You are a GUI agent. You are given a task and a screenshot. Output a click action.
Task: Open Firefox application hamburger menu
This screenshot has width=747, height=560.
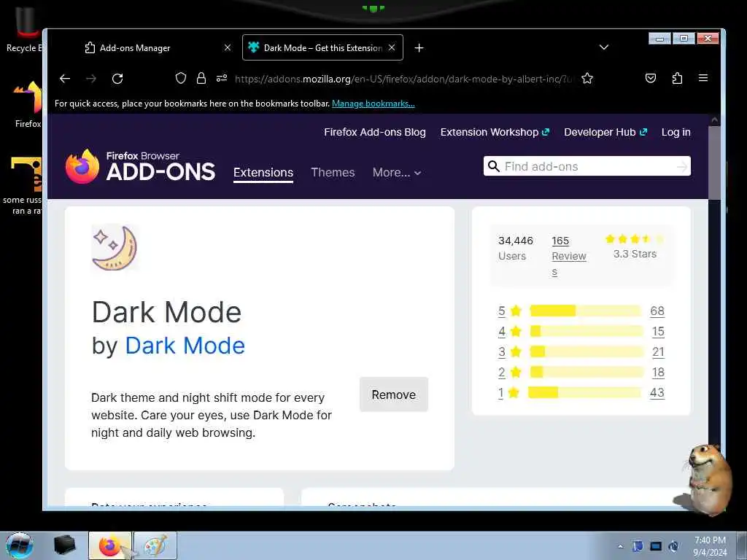click(x=703, y=78)
